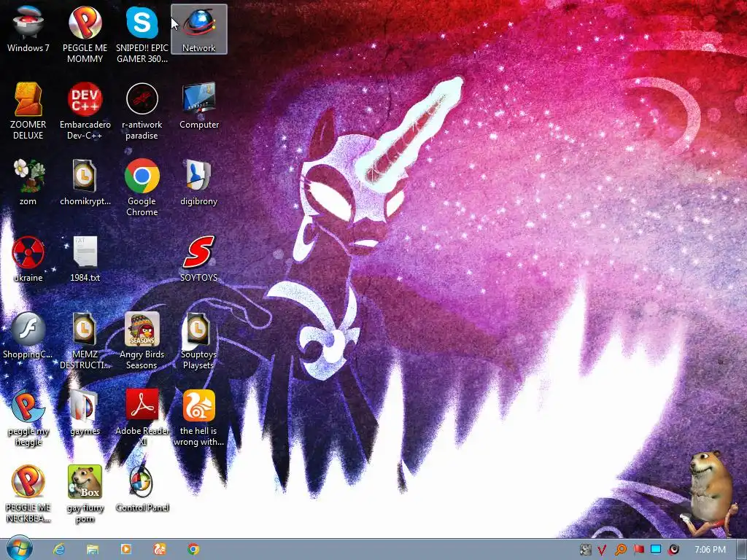
Task: Click the orange magnifier tray icon
Action: pos(620,550)
